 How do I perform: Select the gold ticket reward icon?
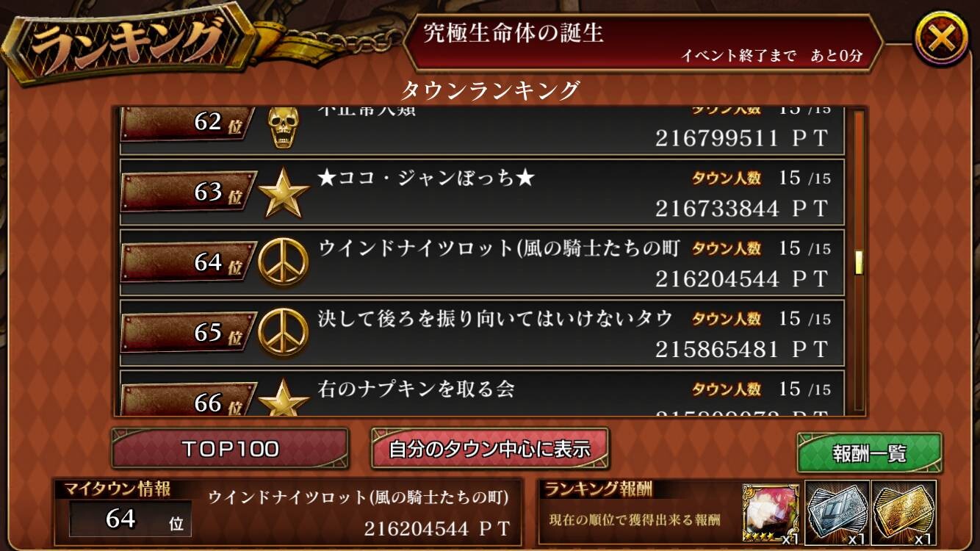(904, 513)
